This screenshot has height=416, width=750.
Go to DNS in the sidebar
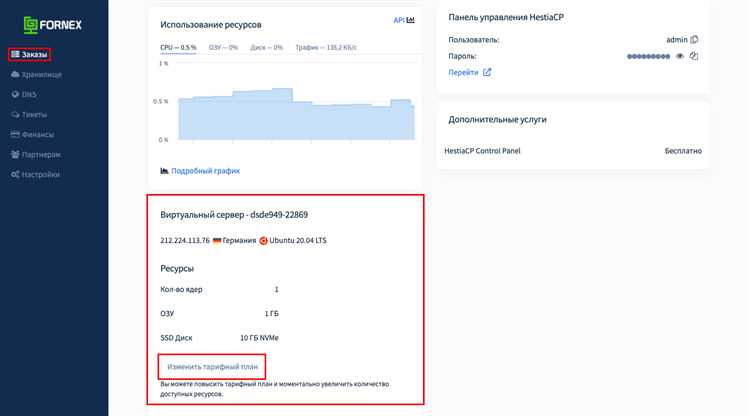[24, 95]
